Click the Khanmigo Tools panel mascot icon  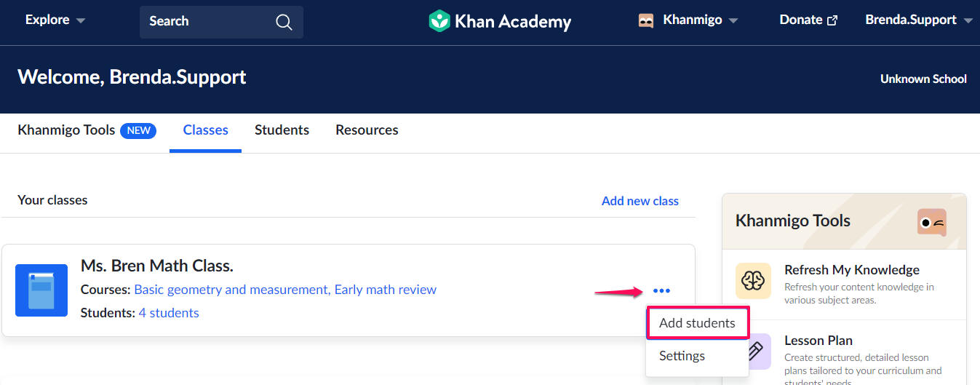tap(932, 222)
